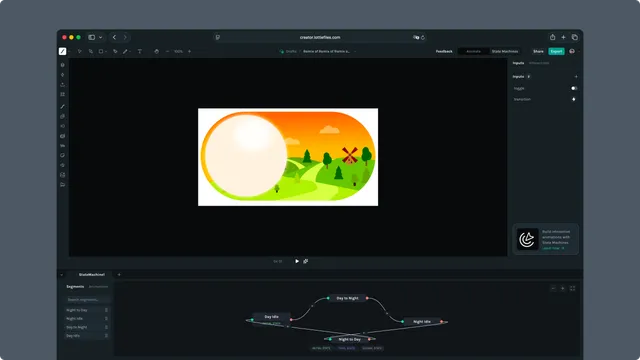Open a new browser tab plus
The width and height of the screenshot is (640, 360).
click(x=563, y=37)
